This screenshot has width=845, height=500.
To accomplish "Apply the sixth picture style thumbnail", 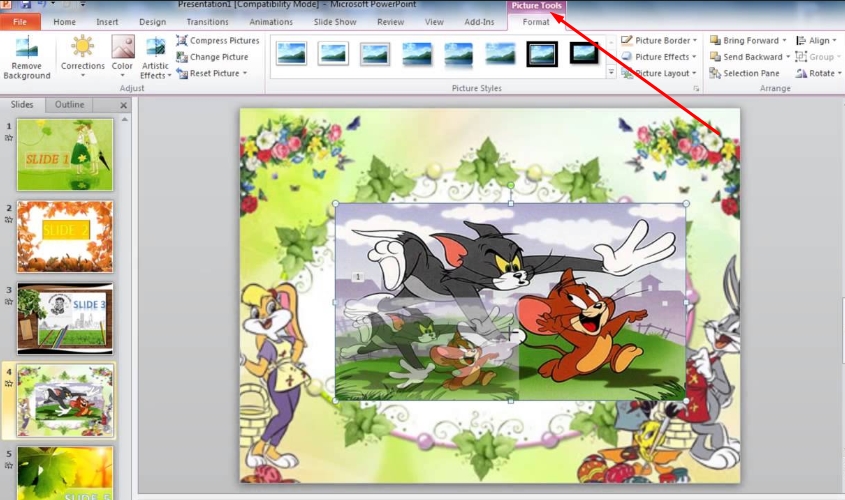I will pyautogui.click(x=500, y=54).
